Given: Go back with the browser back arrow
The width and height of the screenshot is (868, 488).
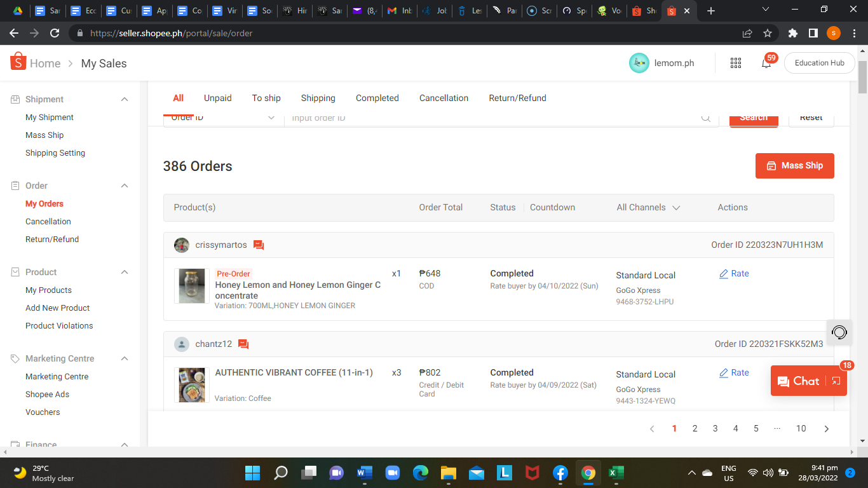Looking at the screenshot, I should 14,33.
